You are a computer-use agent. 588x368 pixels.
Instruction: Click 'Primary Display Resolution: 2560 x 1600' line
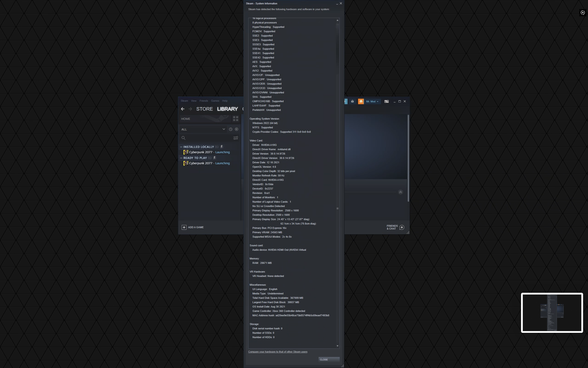coord(276,211)
